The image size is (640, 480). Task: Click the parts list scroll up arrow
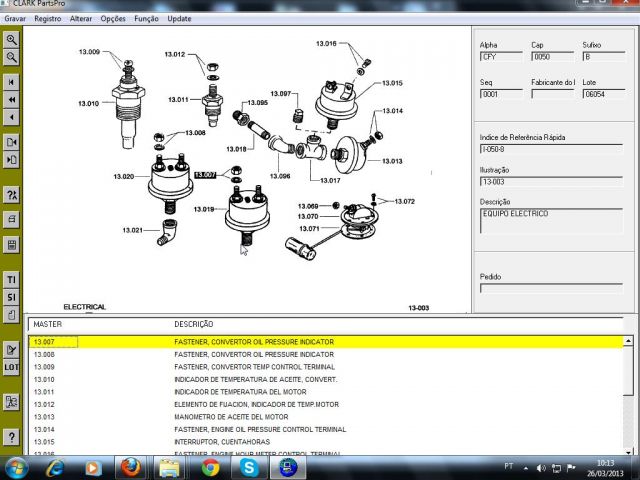[628, 341]
